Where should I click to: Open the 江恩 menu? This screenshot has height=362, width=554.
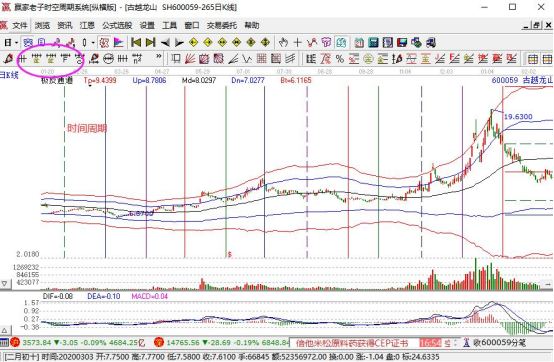click(x=87, y=25)
